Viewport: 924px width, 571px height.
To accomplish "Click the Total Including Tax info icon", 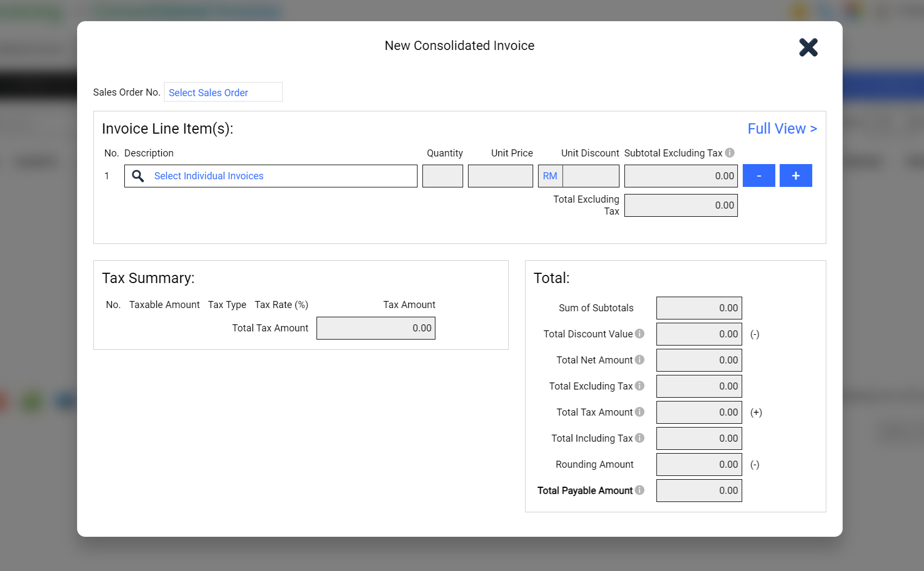I will pyautogui.click(x=640, y=438).
